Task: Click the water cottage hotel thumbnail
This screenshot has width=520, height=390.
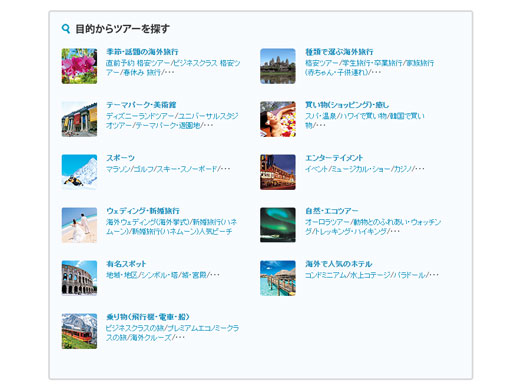Action: coord(278,278)
